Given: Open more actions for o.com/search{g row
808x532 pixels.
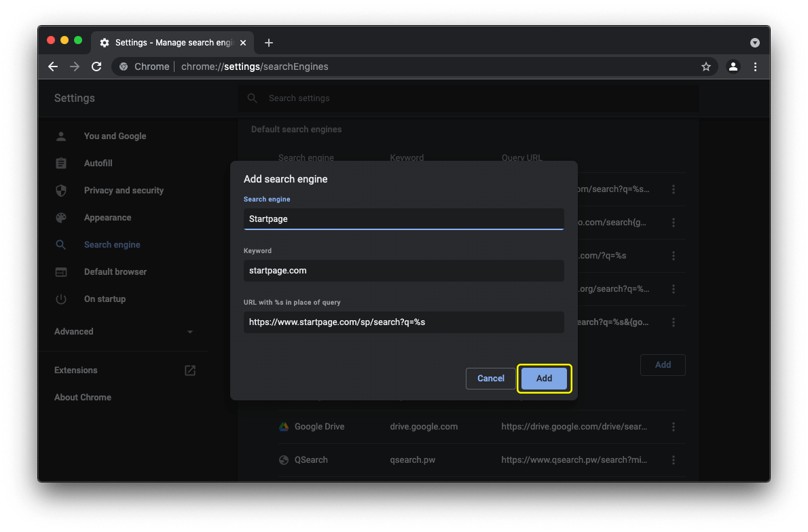Looking at the screenshot, I should [x=673, y=223].
